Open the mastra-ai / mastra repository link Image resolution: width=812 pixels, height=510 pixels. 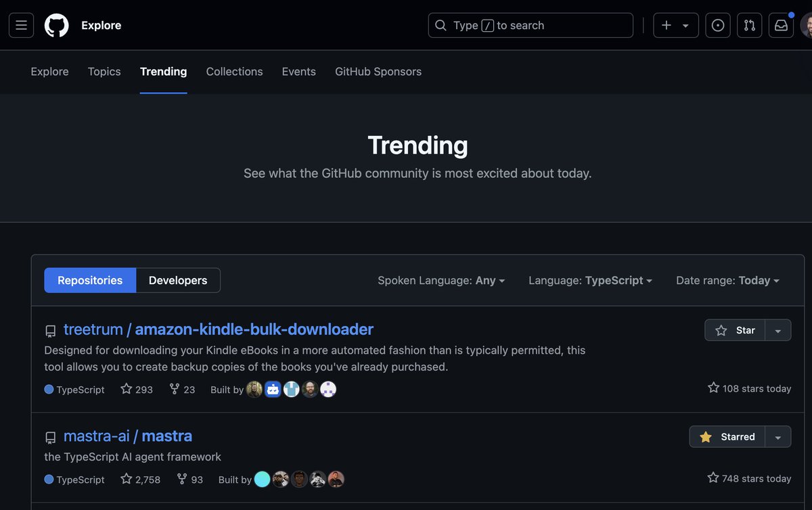pos(129,436)
